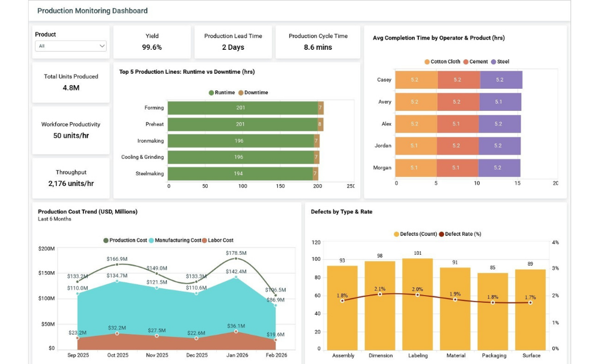Viewport: 598px width, 364px height.
Task: Click the Labeling defects bar
Action: 417,304
